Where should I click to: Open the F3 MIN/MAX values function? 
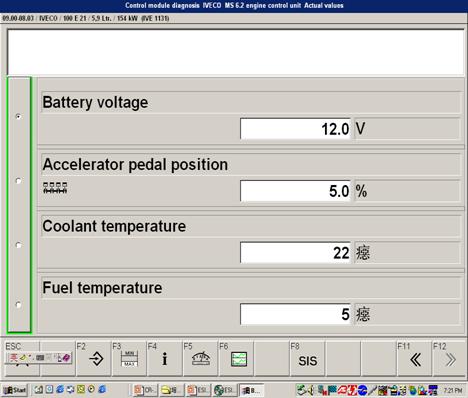tap(129, 359)
